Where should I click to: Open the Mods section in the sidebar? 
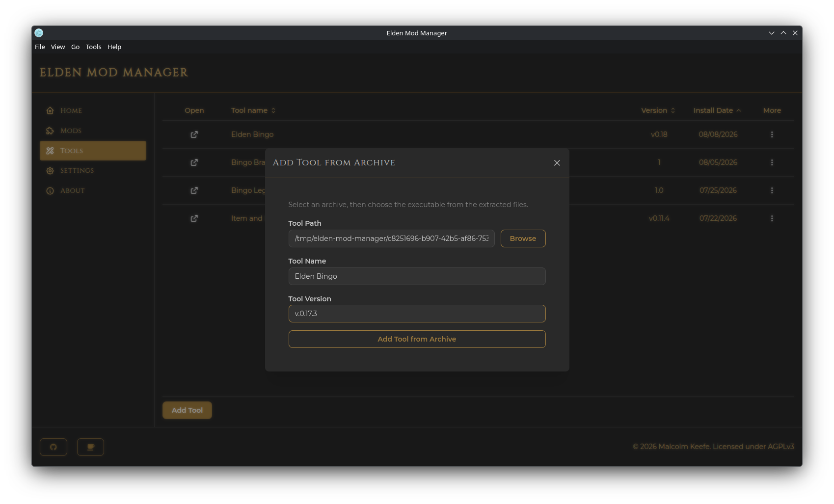click(x=93, y=131)
